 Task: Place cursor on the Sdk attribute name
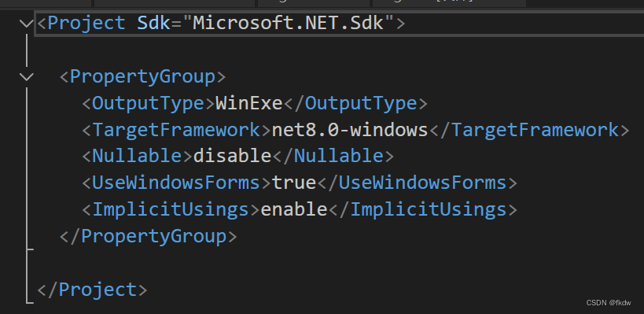tap(153, 23)
